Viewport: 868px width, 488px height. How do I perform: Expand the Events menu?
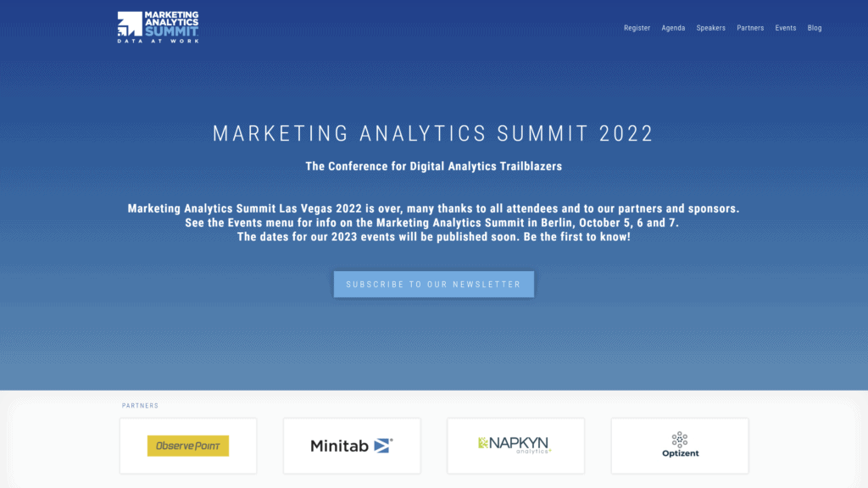coord(786,28)
